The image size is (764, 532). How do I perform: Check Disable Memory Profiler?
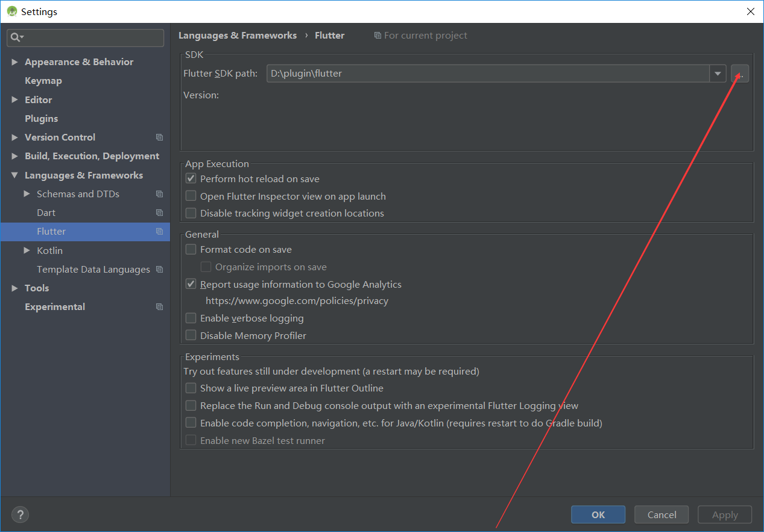[191, 335]
